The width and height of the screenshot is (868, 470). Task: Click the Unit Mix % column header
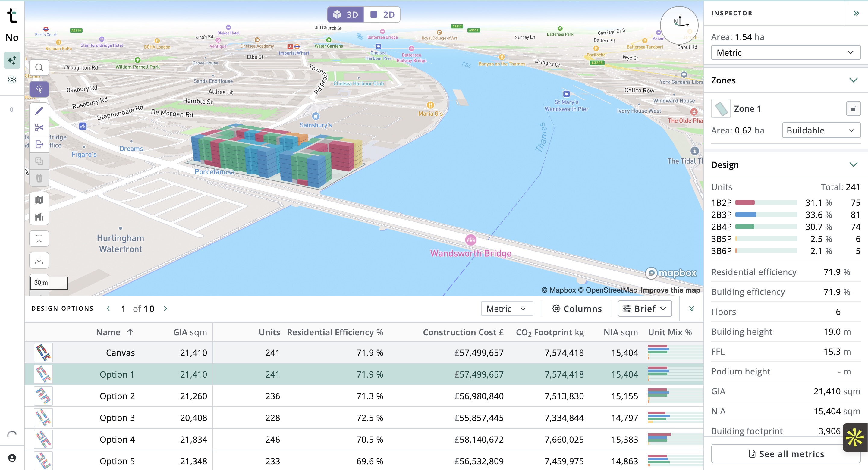(x=669, y=332)
